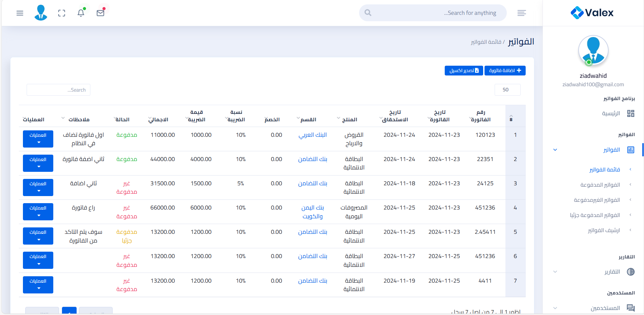Viewport: 644px width, 315px height.
Task: Focus the table Search input
Action: pos(58,90)
